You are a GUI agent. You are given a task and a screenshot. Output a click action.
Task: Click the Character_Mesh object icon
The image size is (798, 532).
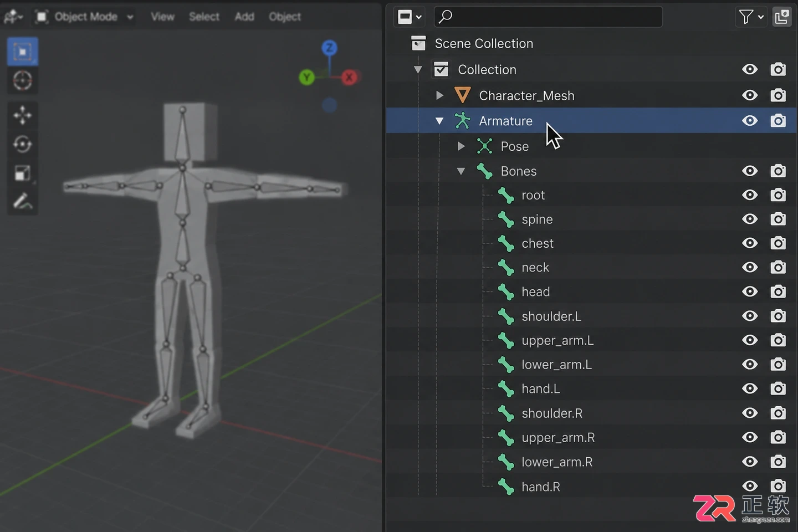pos(463,95)
